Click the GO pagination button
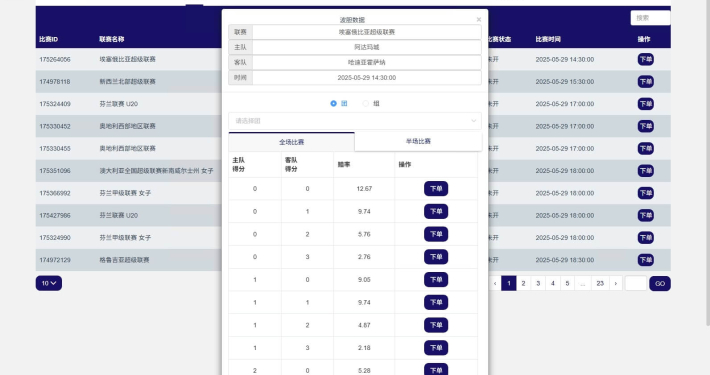710x375 pixels. [x=660, y=284]
